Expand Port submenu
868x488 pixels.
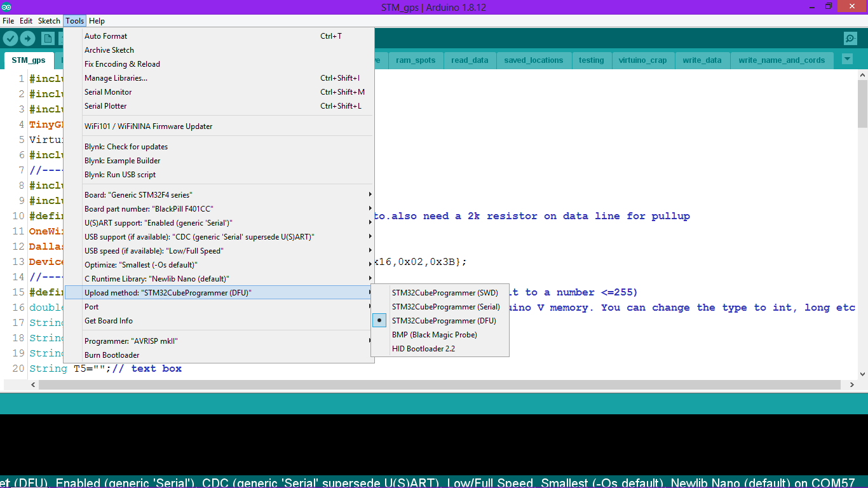219,307
